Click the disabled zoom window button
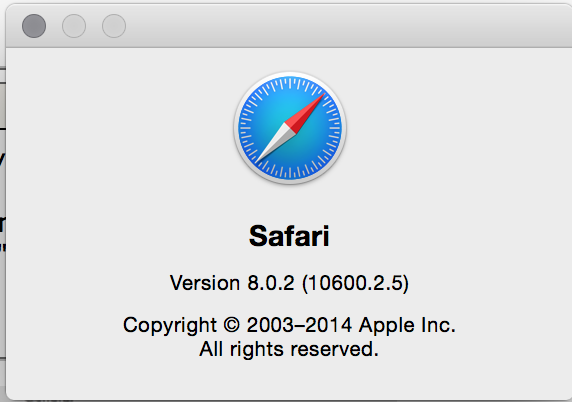The image size is (572, 402). tap(114, 26)
